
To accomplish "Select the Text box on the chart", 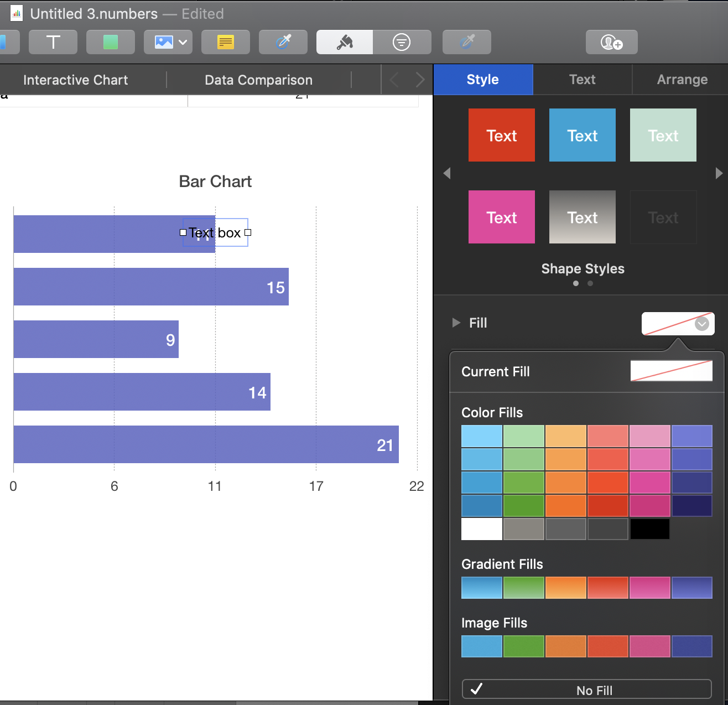I will pyautogui.click(x=215, y=232).
